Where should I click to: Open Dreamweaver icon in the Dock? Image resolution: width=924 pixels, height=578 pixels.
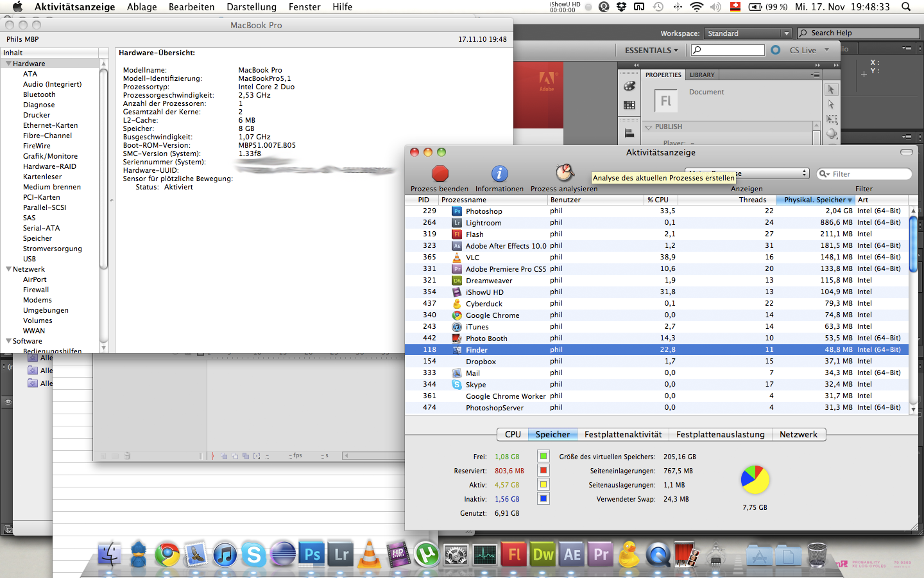(543, 554)
